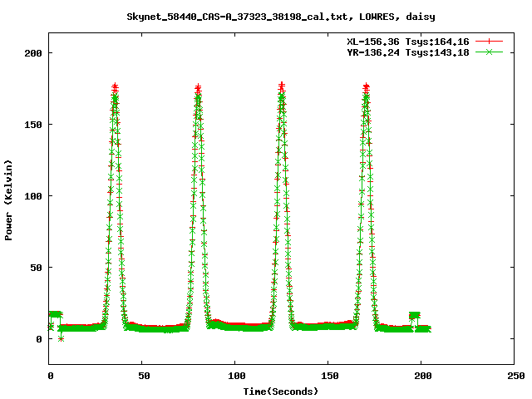Click the plot title Skynet_58440_CAS-A_37323_38198_cal.txt

pyautogui.click(x=281, y=17)
